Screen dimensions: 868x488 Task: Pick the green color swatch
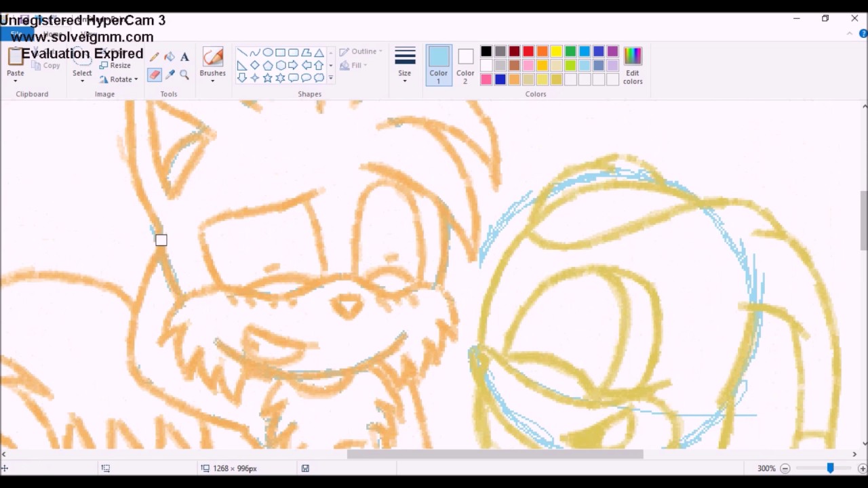point(571,52)
